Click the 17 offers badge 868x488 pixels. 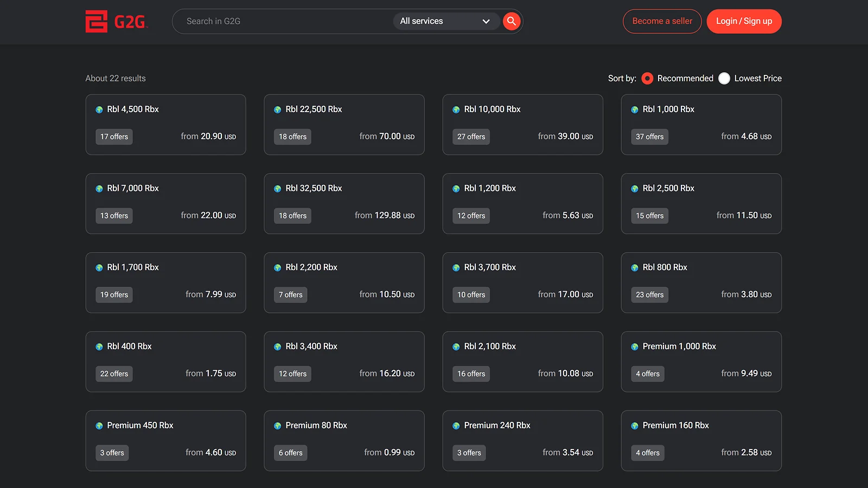(114, 137)
